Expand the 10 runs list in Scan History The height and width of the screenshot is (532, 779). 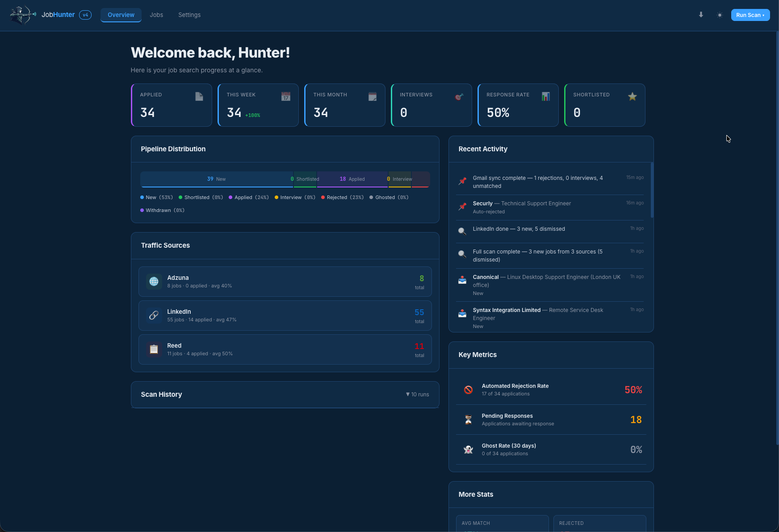click(x=417, y=394)
